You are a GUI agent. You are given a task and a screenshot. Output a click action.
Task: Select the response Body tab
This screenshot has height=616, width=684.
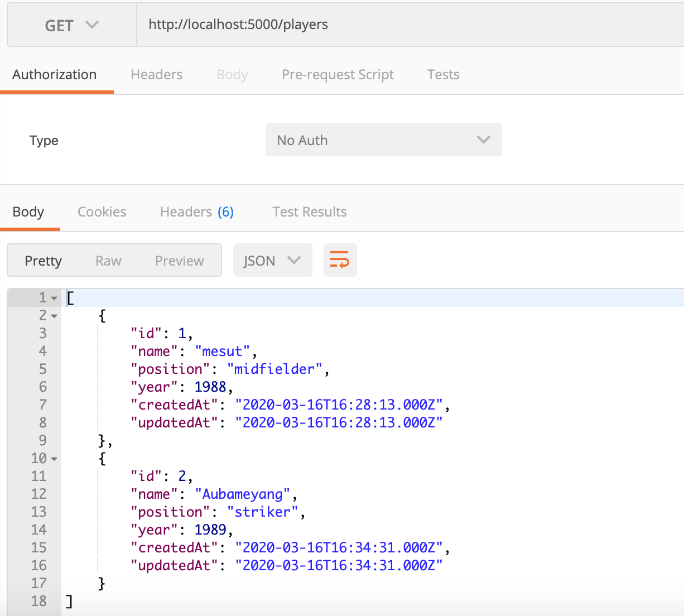pos(28,212)
